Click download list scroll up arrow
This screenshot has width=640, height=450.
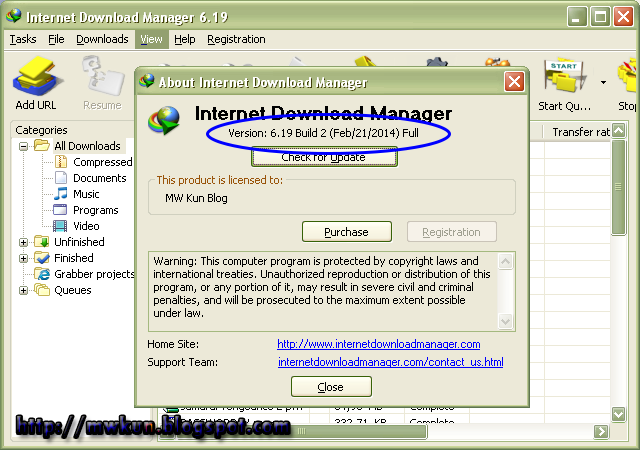(619, 131)
